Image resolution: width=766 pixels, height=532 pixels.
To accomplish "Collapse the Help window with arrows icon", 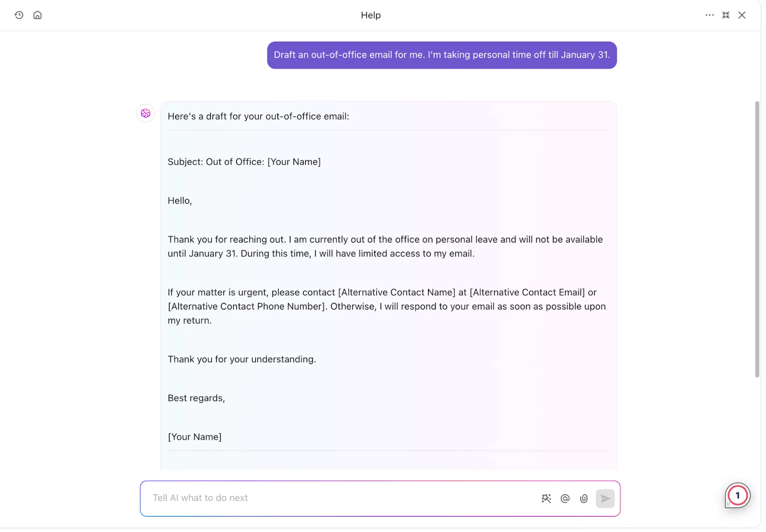I will point(726,15).
